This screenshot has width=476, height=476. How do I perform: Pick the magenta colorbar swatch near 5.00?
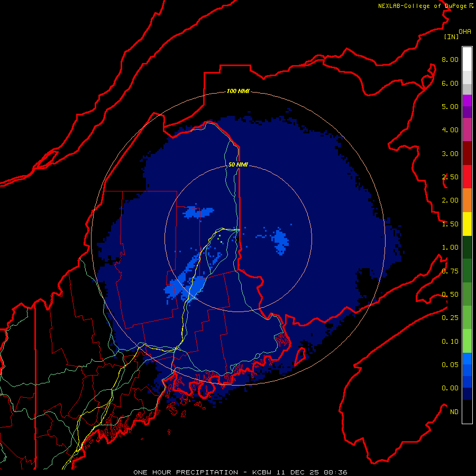467,100
